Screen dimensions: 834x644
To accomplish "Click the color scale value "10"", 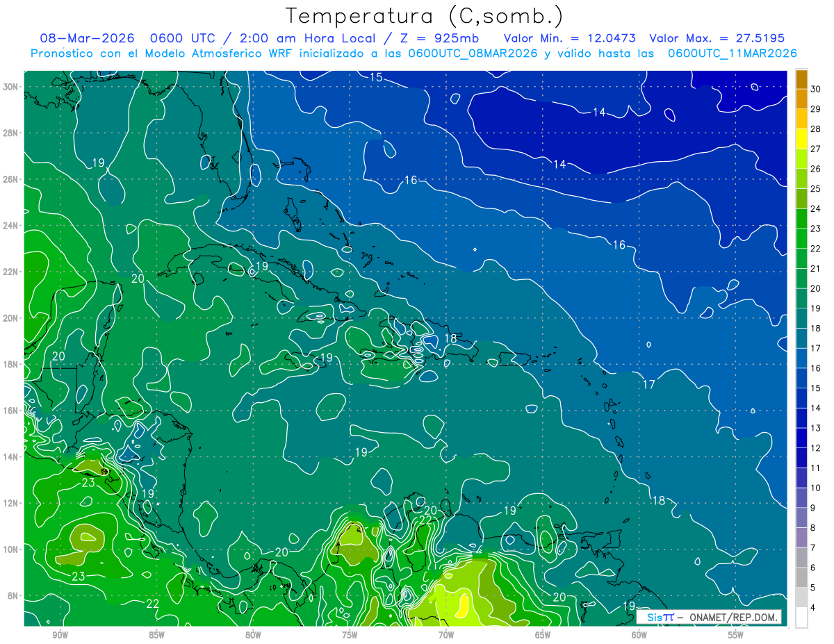I will point(815,488).
